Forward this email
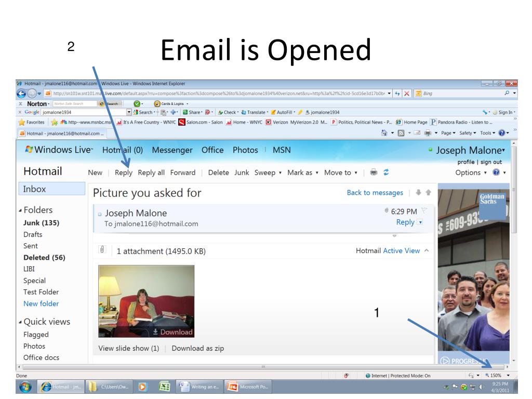The image size is (532, 399). pos(182,172)
